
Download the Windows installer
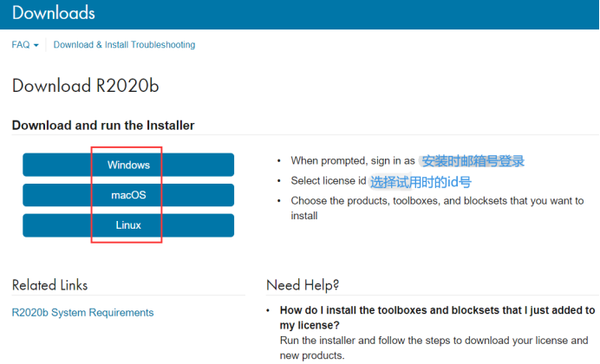128,165
